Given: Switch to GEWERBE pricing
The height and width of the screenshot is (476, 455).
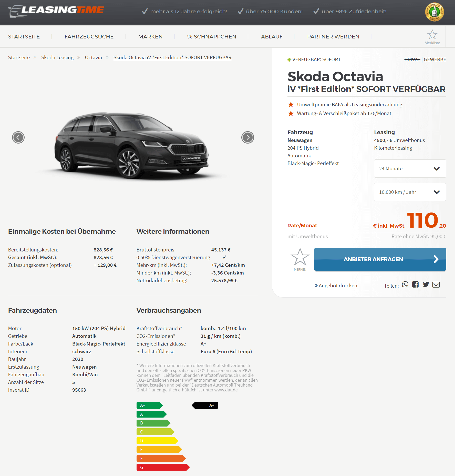Looking at the screenshot, I should (x=435, y=59).
